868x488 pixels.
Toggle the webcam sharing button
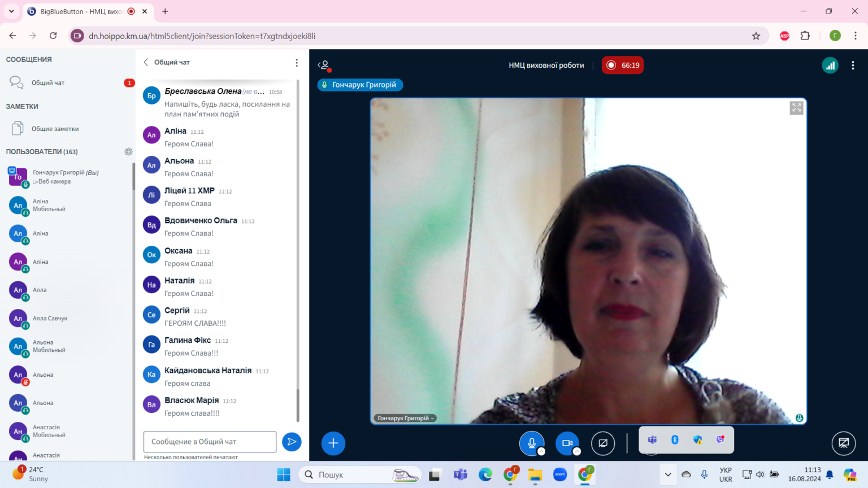(567, 443)
